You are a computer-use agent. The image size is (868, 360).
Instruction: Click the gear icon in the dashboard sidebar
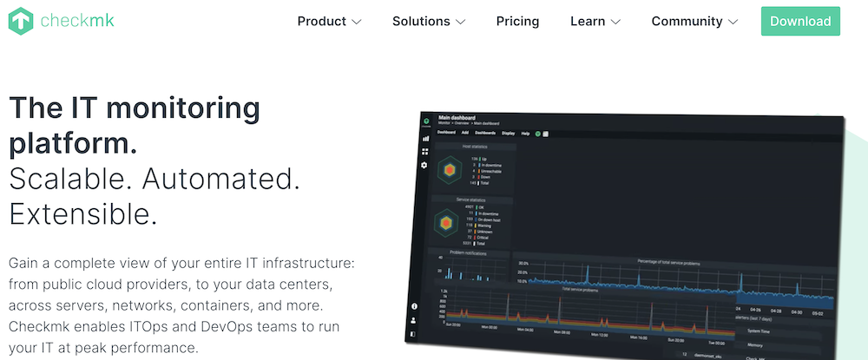click(424, 165)
